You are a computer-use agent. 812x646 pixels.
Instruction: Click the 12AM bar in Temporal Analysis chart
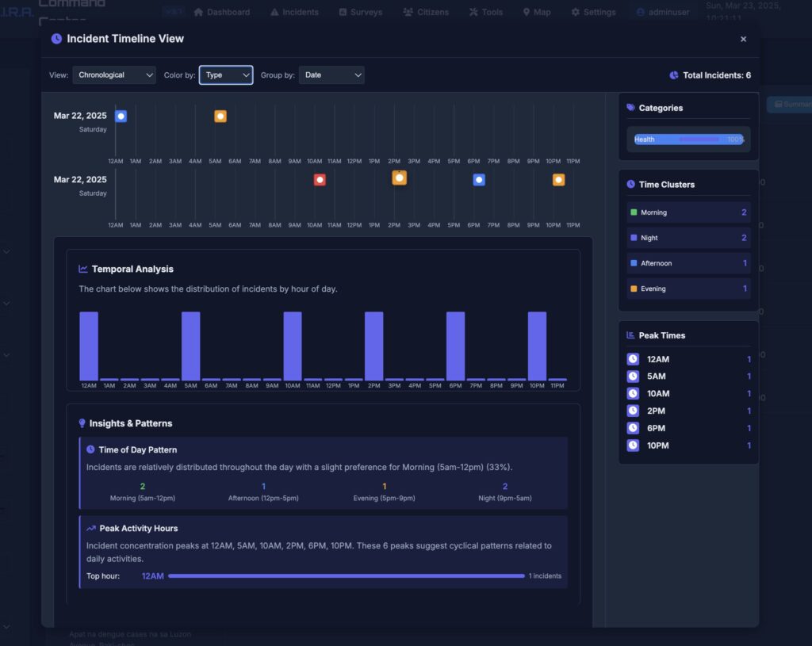pyautogui.click(x=89, y=346)
